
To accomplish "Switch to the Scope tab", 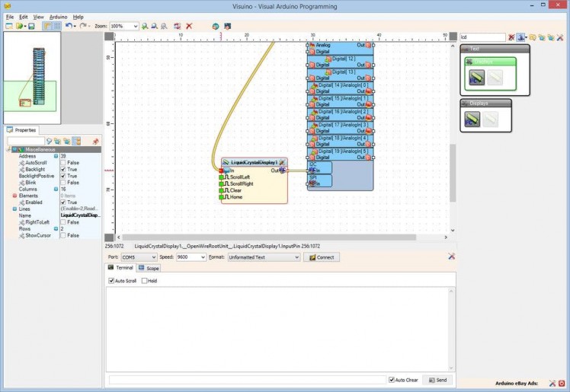I will (149, 269).
